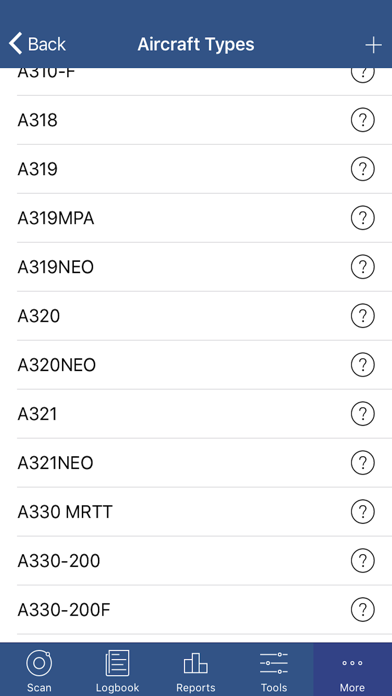Open the Tools tab
Image resolution: width=392 pixels, height=696 pixels.
274,670
